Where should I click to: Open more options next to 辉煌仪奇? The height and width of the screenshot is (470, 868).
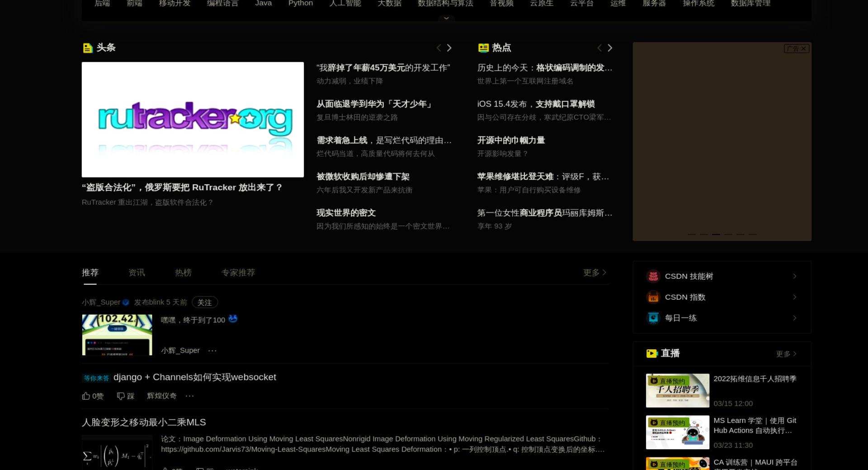[189, 396]
